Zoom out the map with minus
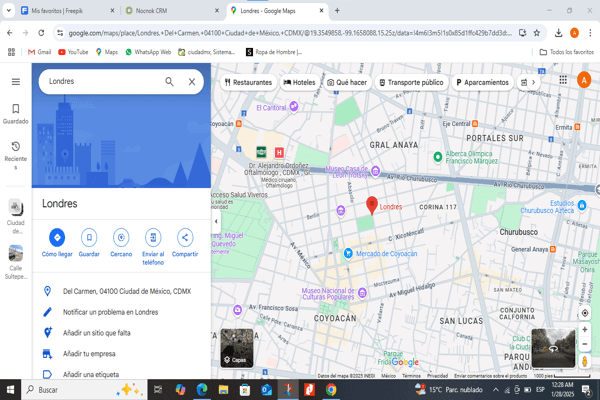 click(x=585, y=344)
